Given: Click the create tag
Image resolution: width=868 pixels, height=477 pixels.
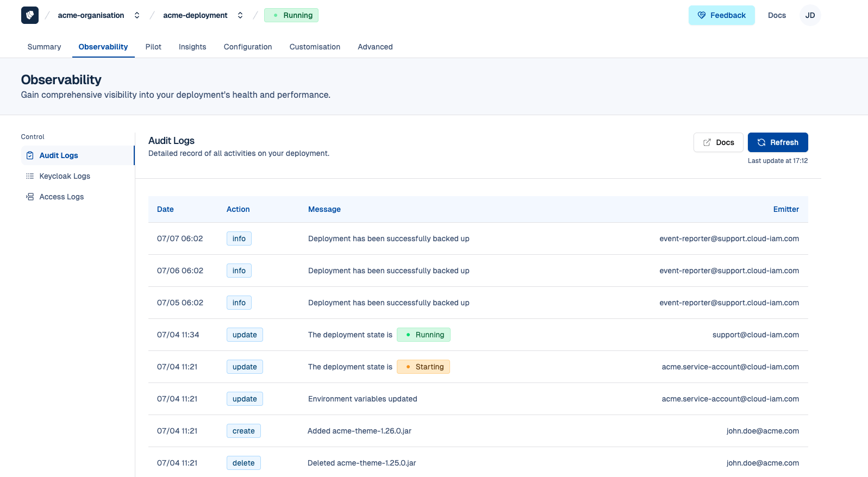Looking at the screenshot, I should click(243, 431).
